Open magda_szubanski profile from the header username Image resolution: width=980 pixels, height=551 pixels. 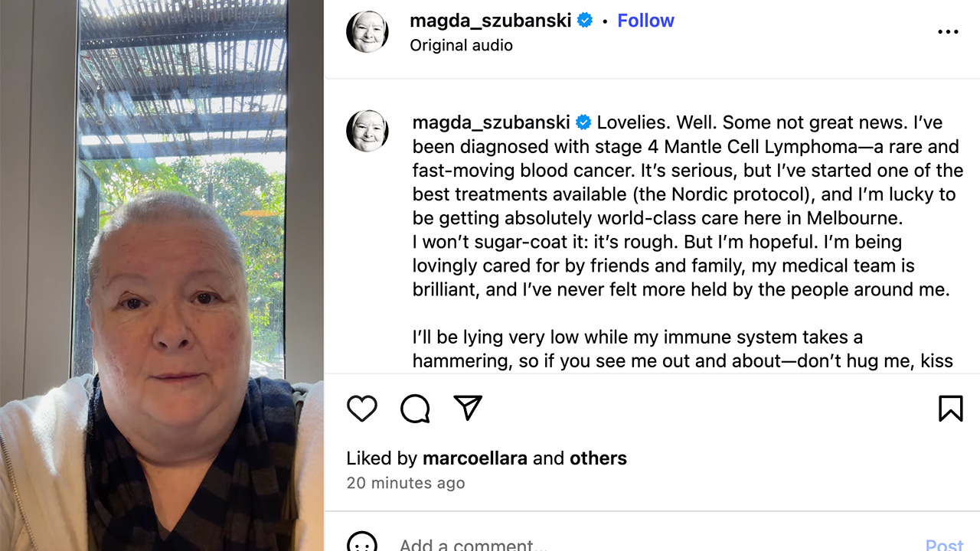(x=490, y=21)
